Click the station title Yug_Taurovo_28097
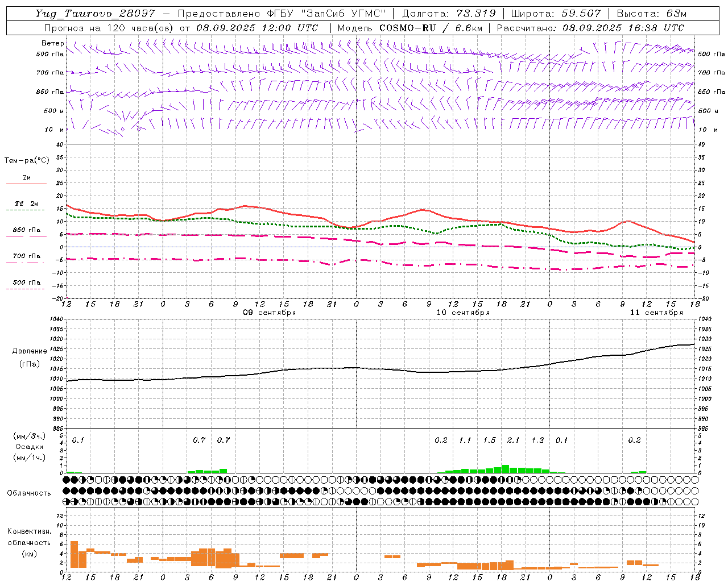Screen dimensions: 728x582 point(95,14)
